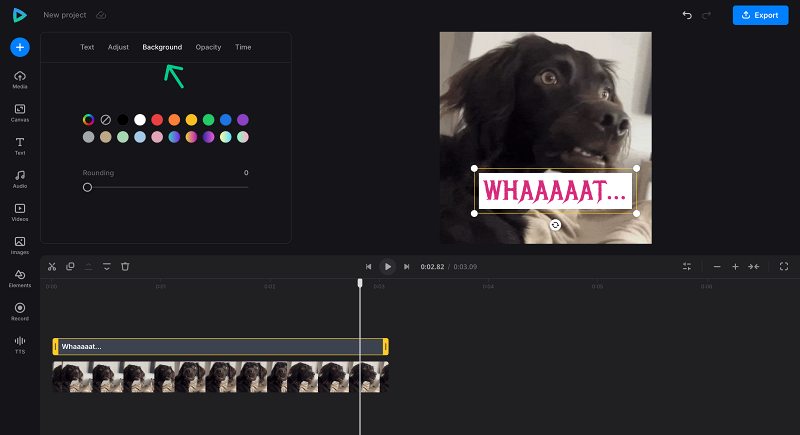Click the 0:04 mark on timeline ruler
This screenshot has width=800, height=435.
click(488, 287)
